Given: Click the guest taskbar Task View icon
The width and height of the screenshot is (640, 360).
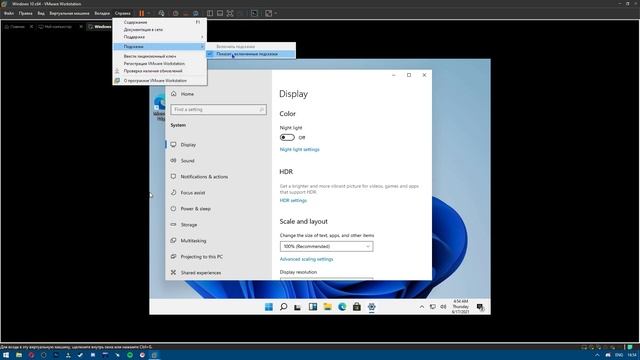Looking at the screenshot, I should coord(298,307).
